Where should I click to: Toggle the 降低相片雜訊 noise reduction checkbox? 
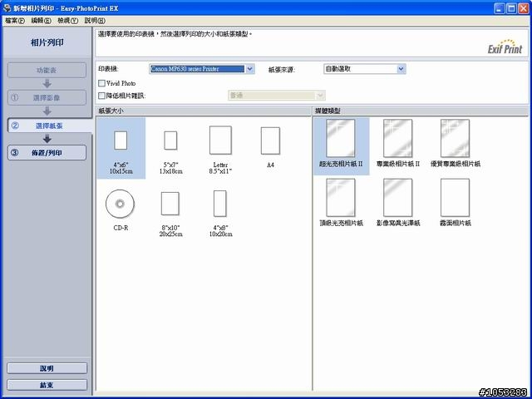tap(101, 96)
